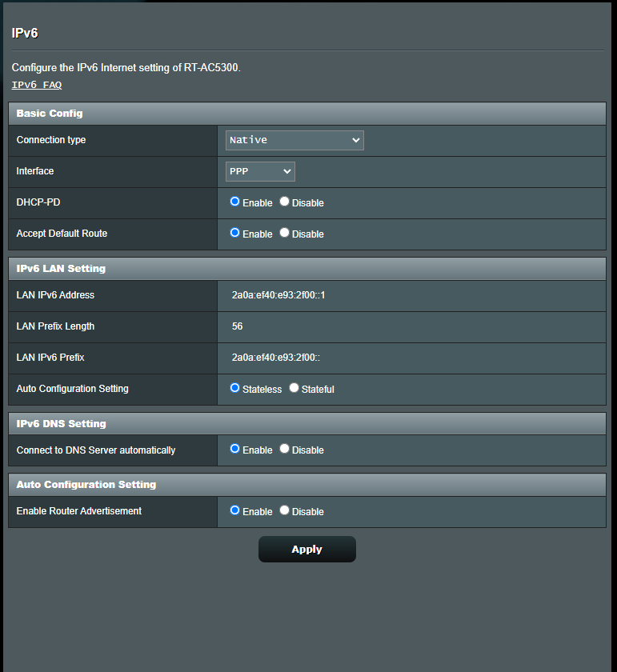Open the Connection type dropdown
Screen dimensions: 617x672
294,140
